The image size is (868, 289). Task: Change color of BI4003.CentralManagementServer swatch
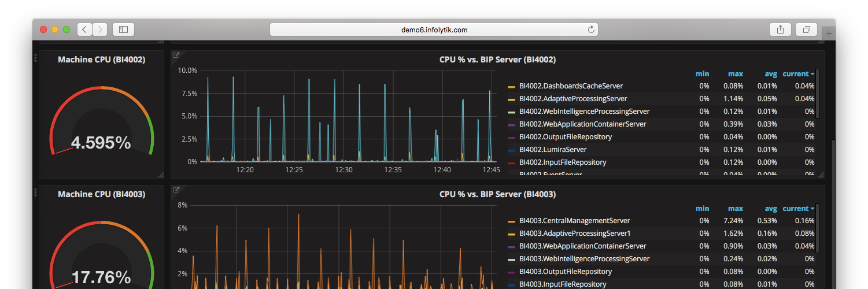(x=511, y=221)
